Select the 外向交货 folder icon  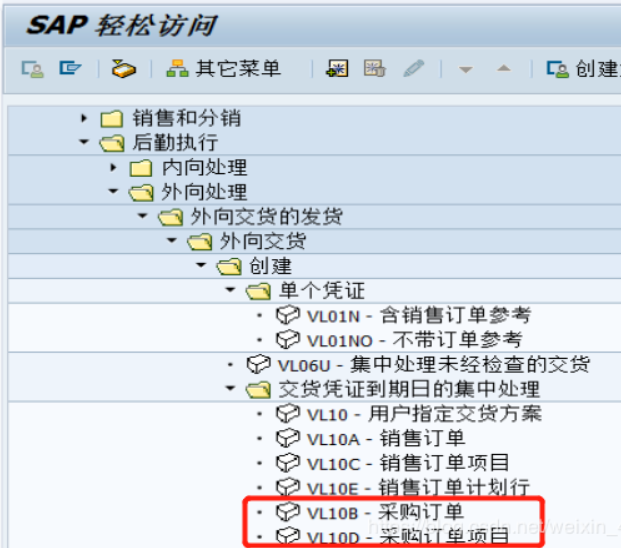pyautogui.click(x=200, y=242)
